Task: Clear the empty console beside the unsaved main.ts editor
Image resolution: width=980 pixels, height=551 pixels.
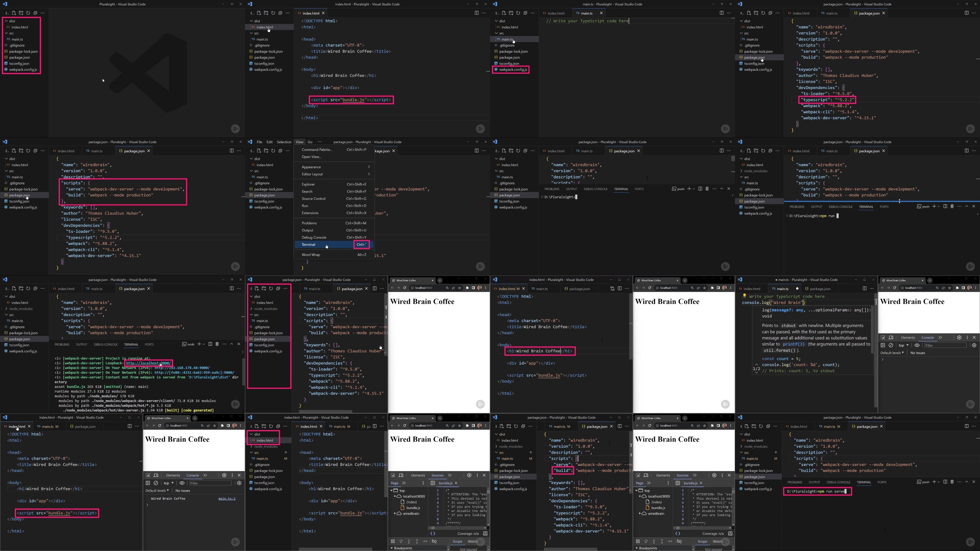Action: tap(891, 345)
